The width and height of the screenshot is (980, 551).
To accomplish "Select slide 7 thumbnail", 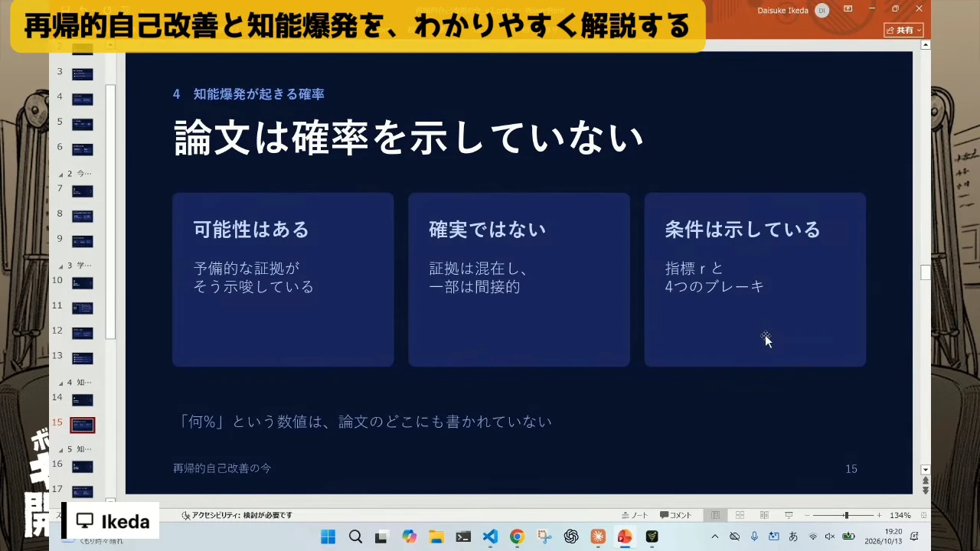I will point(83,191).
